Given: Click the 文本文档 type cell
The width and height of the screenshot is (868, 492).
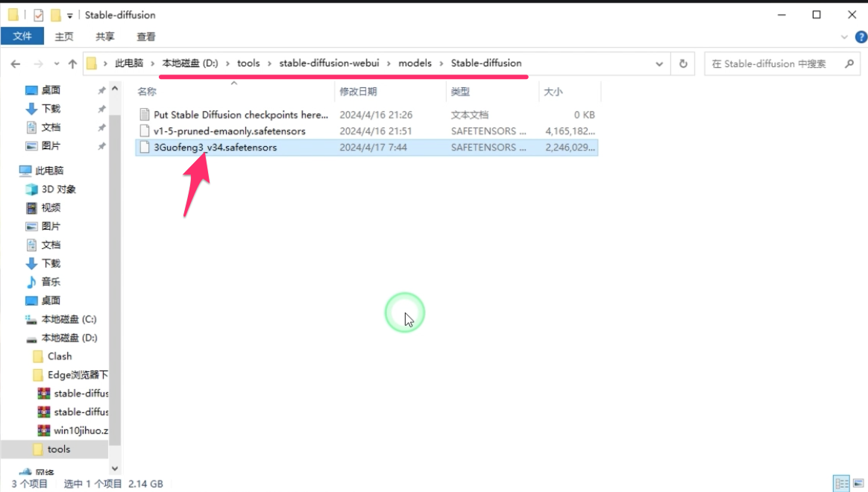Looking at the screenshot, I should [470, 115].
